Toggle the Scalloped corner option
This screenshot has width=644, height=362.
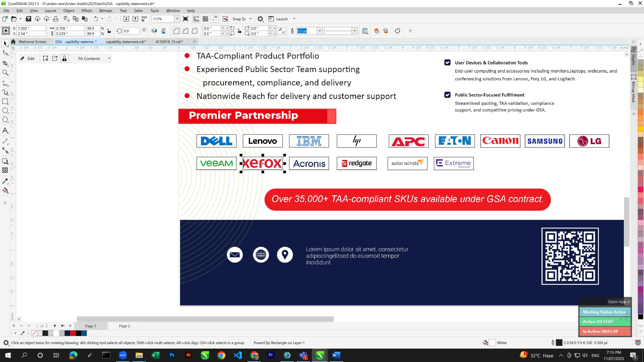point(185,31)
